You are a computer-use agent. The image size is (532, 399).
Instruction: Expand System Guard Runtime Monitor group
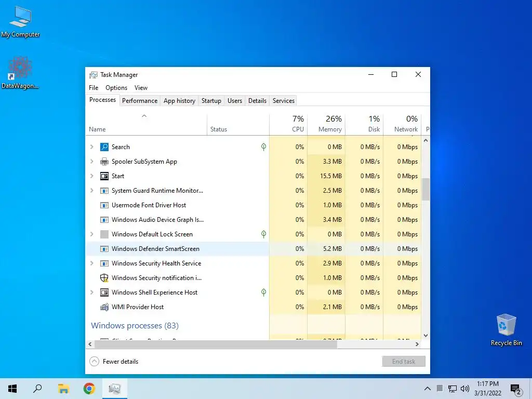pos(91,191)
